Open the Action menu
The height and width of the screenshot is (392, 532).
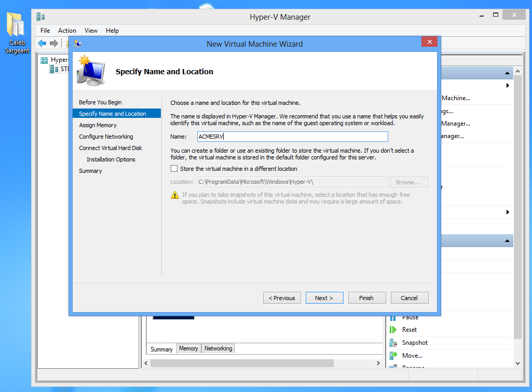pos(67,31)
